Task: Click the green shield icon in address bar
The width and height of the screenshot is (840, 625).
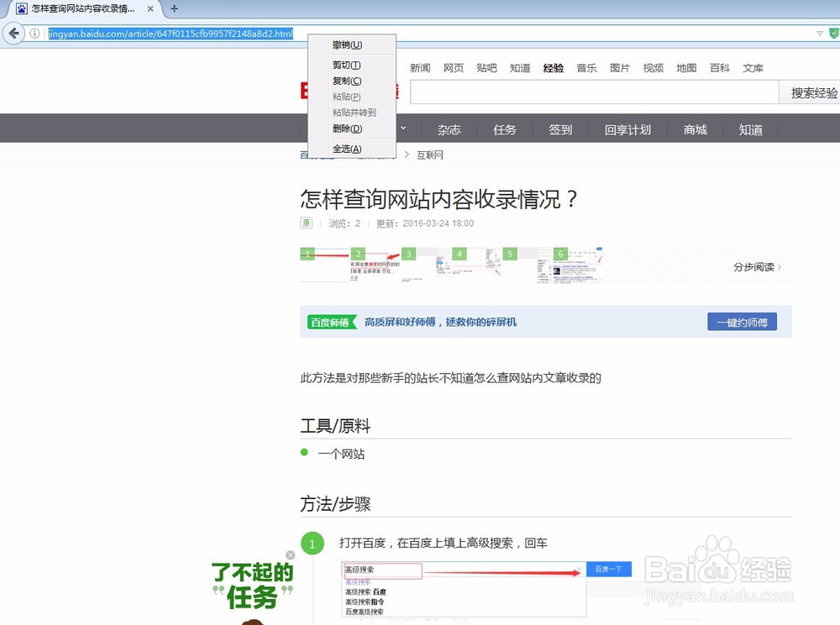Action: 833,34
